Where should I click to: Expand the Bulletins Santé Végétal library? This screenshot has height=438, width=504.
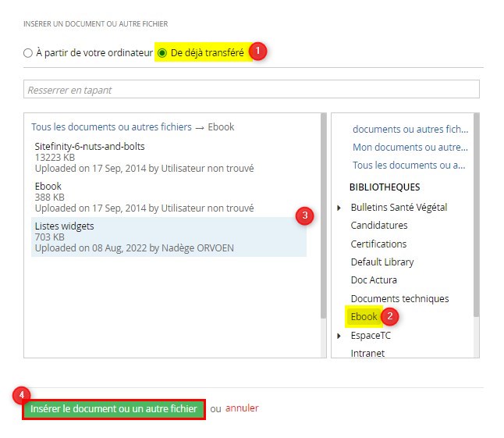click(339, 208)
